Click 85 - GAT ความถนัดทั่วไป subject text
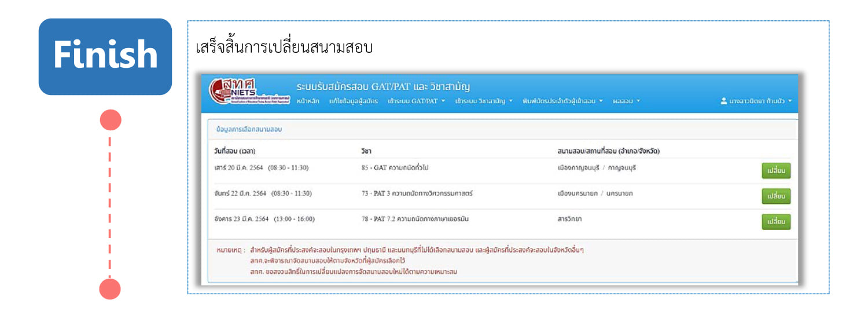This screenshot has width=868, height=314. click(395, 168)
